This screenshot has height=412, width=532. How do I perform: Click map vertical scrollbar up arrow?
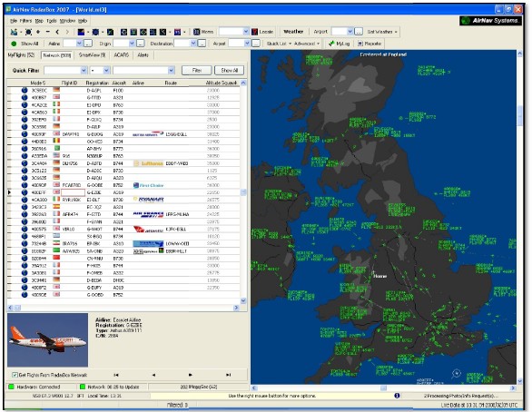[519, 54]
